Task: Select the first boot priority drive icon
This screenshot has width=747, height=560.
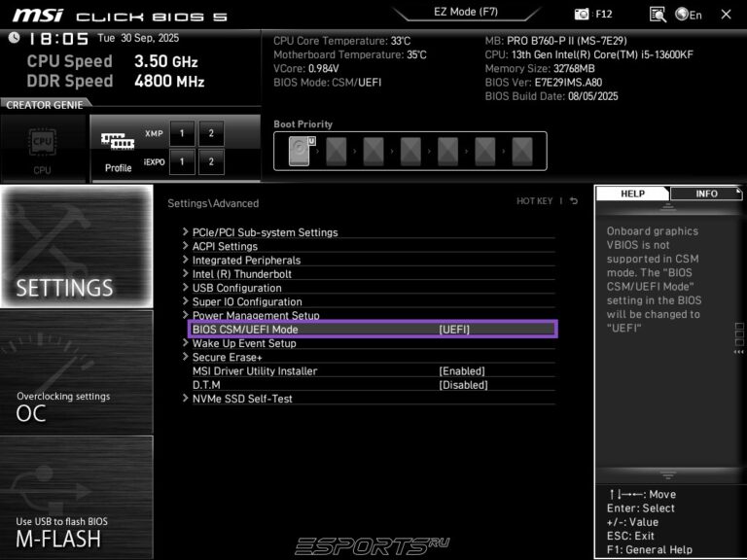Action: coord(301,151)
